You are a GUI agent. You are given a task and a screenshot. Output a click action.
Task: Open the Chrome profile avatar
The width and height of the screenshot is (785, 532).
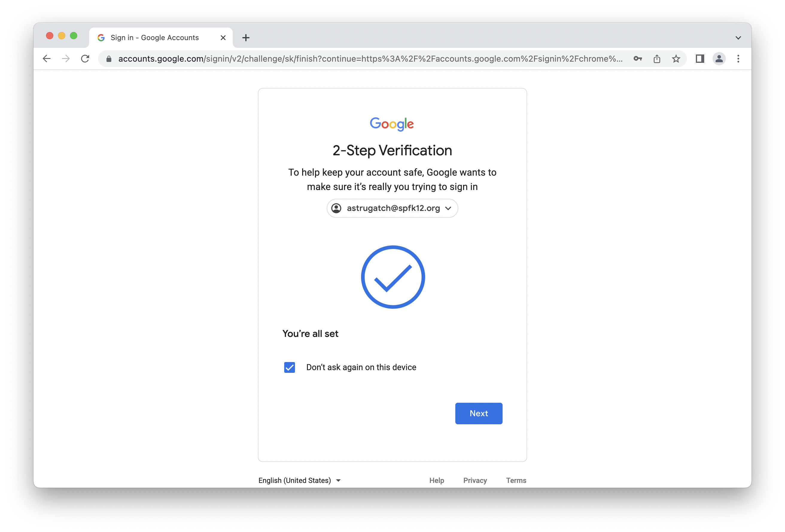click(x=719, y=59)
